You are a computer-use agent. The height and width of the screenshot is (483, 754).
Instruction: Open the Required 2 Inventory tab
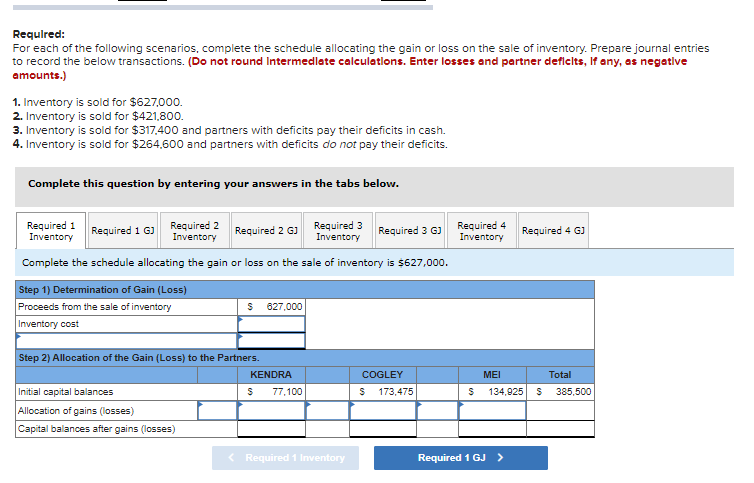pyautogui.click(x=195, y=231)
